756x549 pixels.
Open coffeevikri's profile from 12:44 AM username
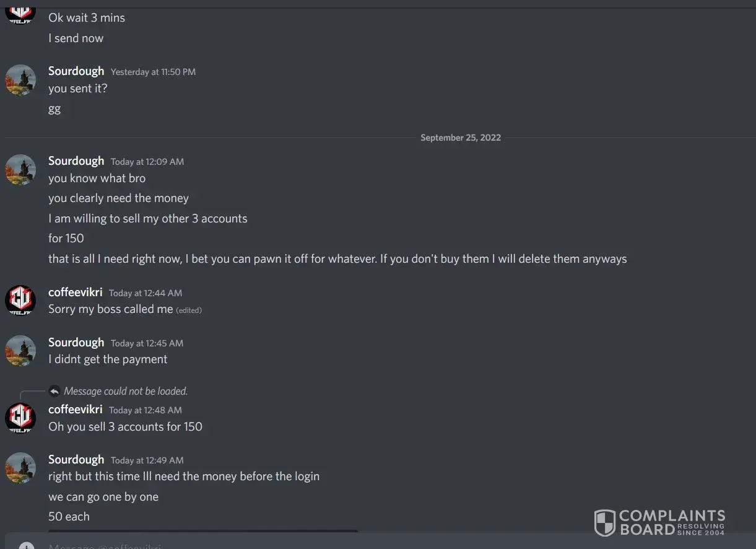76,292
